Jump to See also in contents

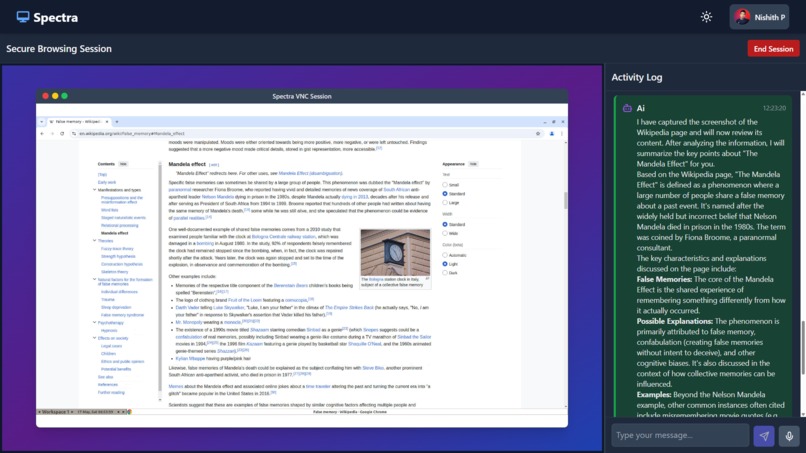click(105, 377)
